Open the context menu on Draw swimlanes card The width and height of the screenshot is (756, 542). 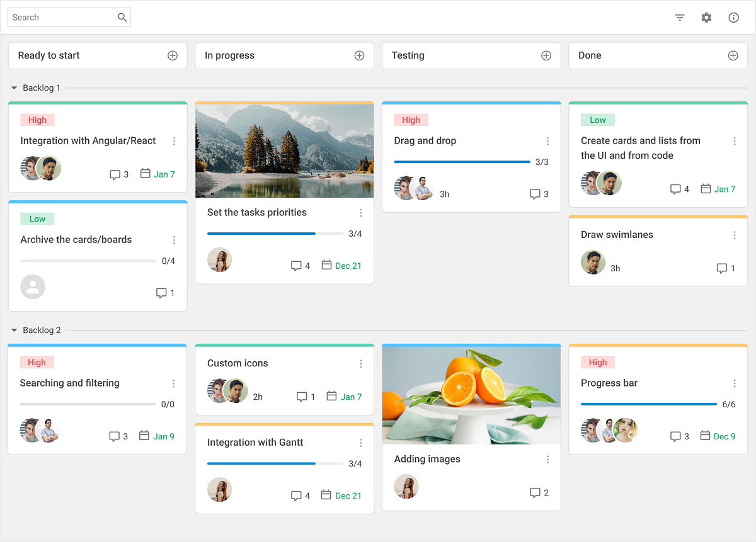point(735,235)
